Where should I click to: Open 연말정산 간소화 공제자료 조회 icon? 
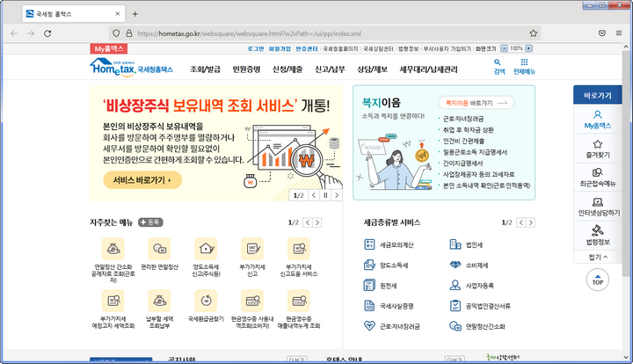(x=113, y=249)
